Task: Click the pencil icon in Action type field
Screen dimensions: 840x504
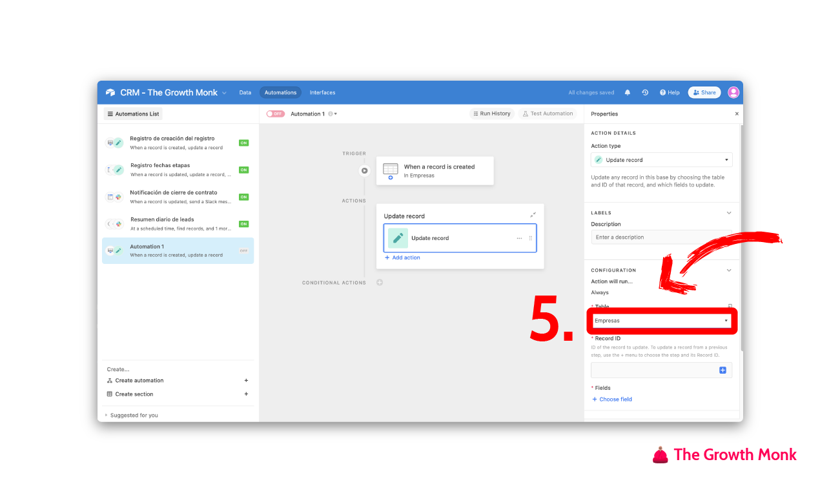Action: [x=599, y=159]
